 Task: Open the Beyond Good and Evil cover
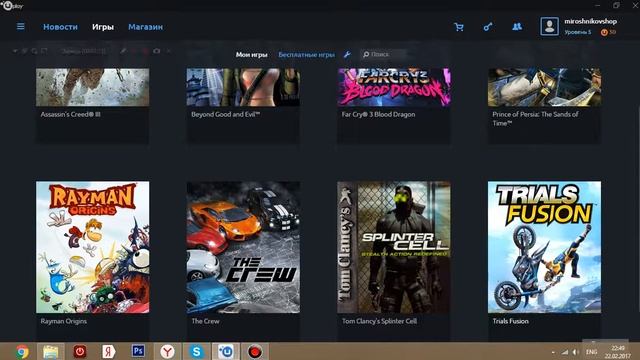(x=243, y=87)
